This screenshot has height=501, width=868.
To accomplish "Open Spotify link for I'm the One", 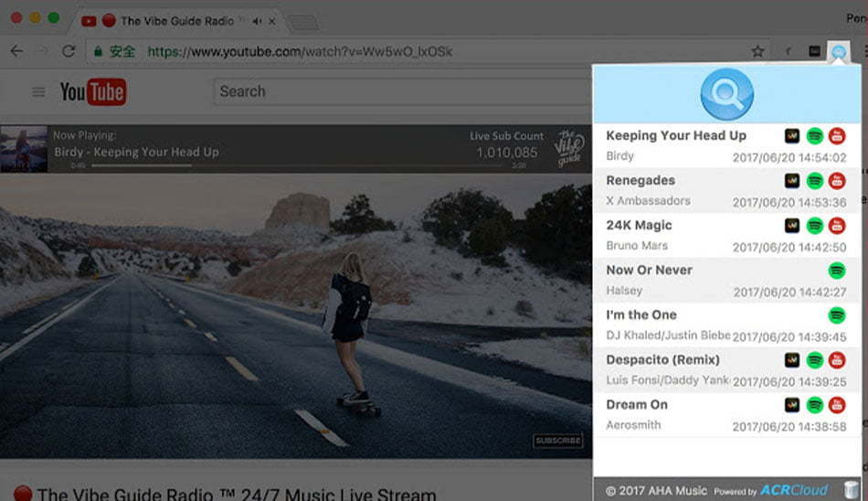I will [837, 315].
